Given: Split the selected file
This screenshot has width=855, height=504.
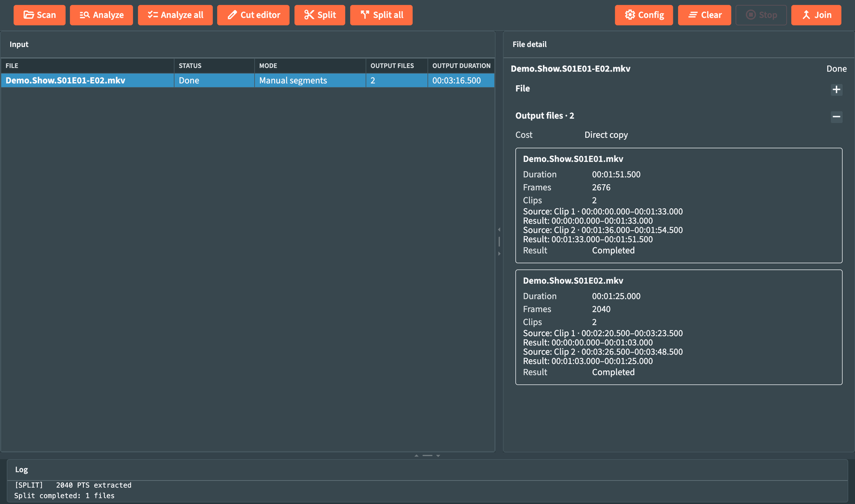Looking at the screenshot, I should (x=320, y=15).
